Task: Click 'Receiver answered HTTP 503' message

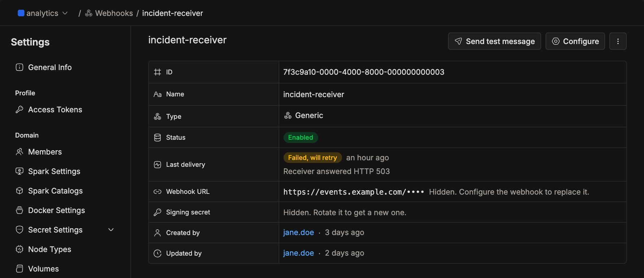Action: 336,171
